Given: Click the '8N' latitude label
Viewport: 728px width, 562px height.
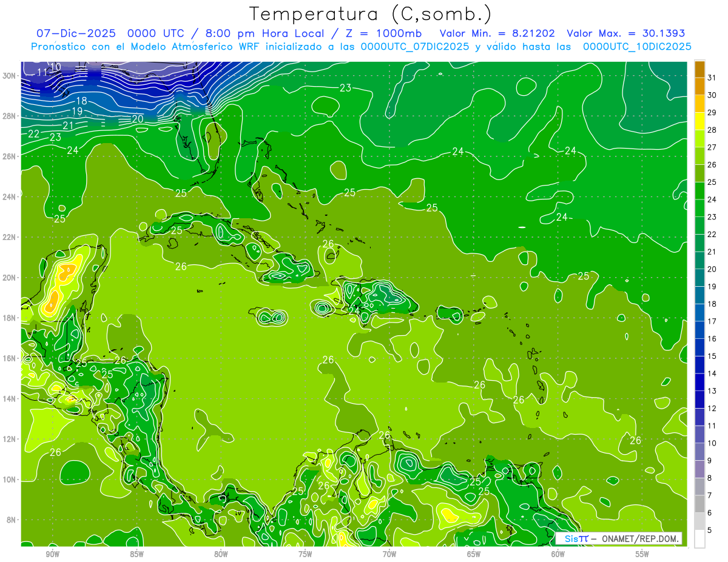Looking at the screenshot, I should point(11,520).
